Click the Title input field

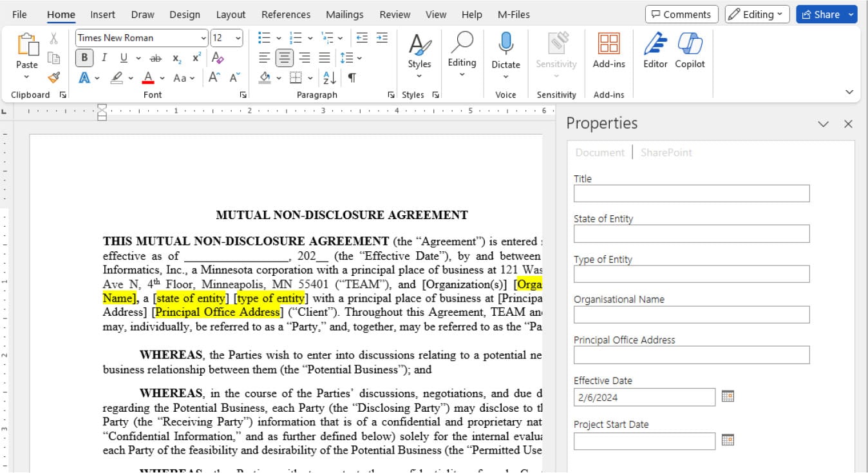[692, 193]
